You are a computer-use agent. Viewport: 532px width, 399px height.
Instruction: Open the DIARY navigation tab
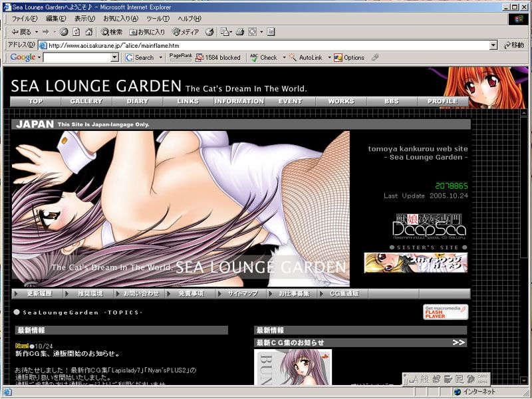click(x=138, y=101)
